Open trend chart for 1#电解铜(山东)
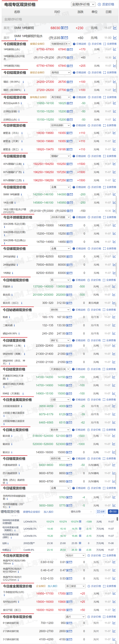The image size is (119, 644). (114, 49)
